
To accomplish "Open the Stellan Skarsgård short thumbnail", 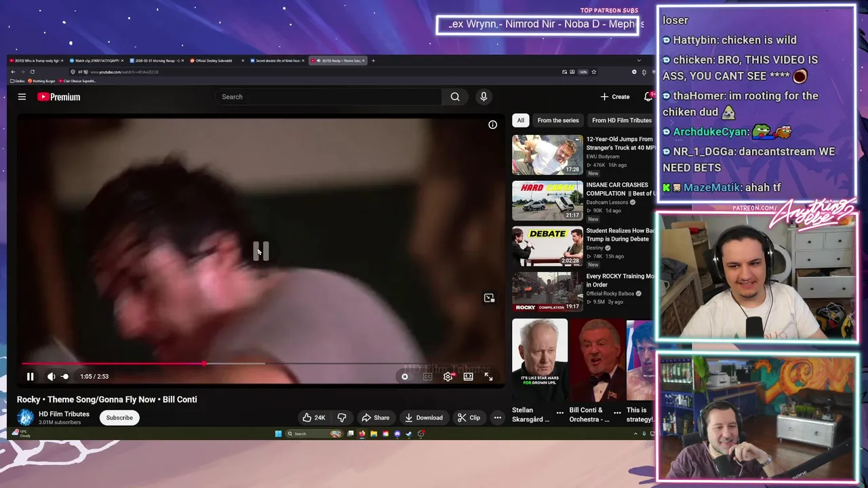I will pos(540,360).
